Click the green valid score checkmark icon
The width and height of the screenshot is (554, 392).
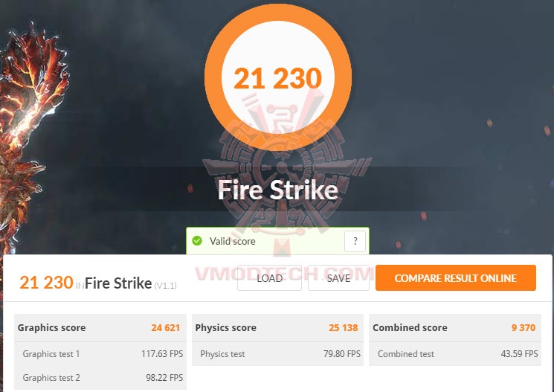(x=197, y=241)
